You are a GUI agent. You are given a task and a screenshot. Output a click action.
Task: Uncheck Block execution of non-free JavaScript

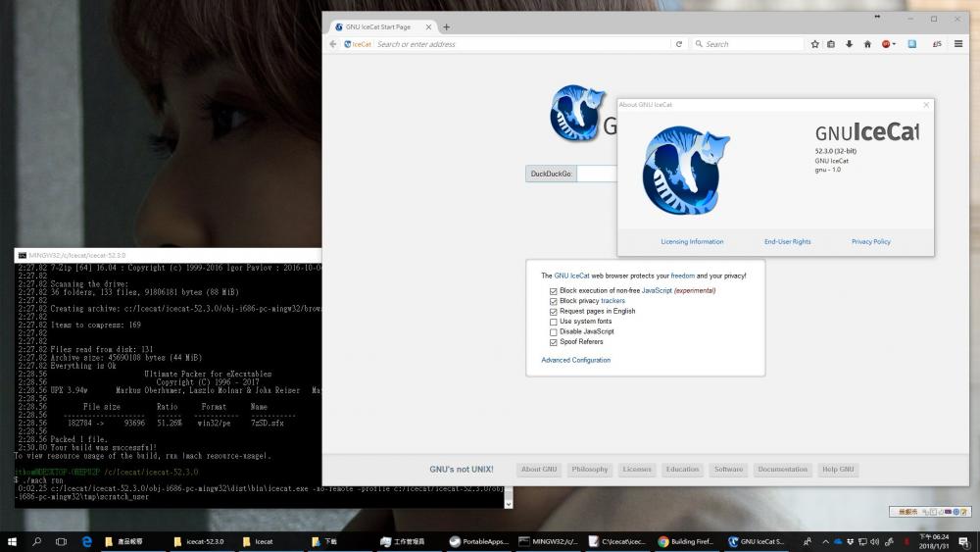tap(554, 291)
